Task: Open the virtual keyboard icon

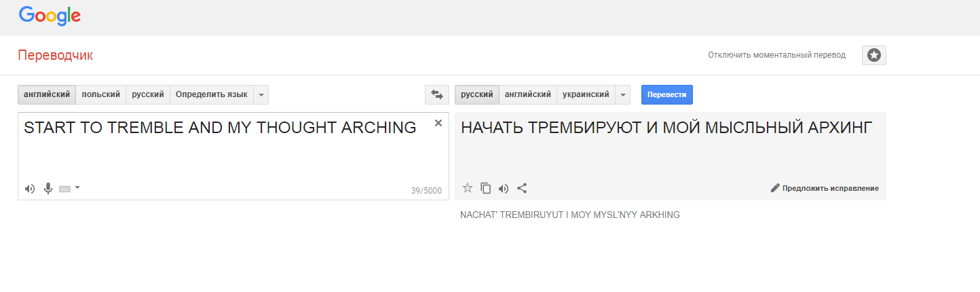Action: pyautogui.click(x=65, y=189)
